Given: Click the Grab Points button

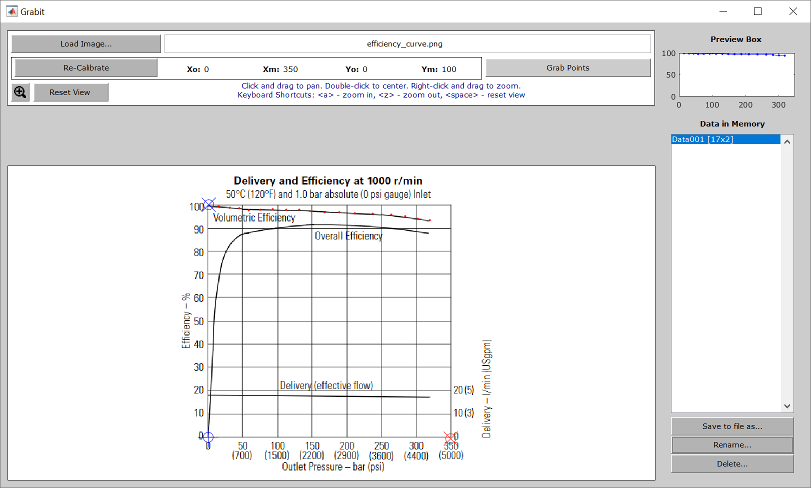Looking at the screenshot, I should point(568,68).
